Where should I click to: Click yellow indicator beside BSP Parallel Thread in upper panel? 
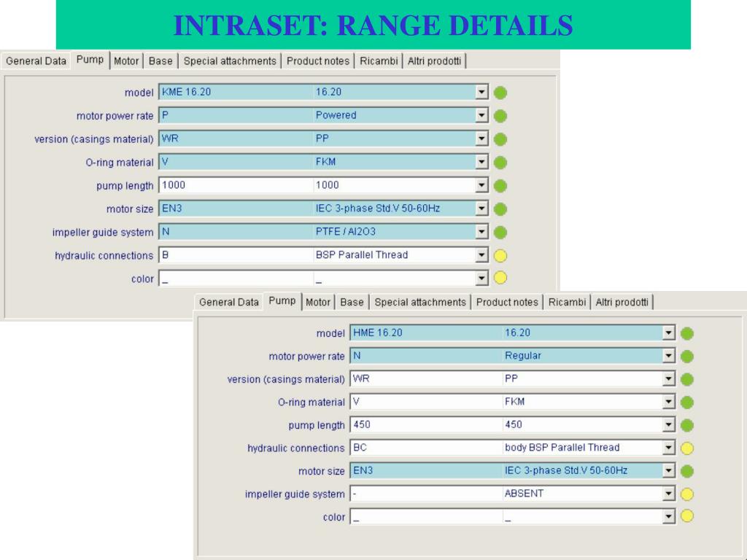click(x=500, y=256)
